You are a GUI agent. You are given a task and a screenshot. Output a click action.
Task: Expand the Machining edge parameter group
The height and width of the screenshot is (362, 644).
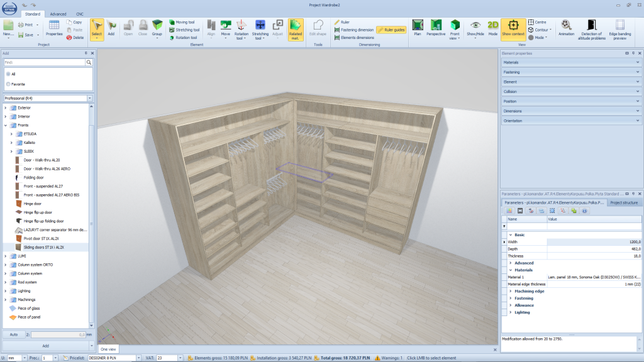[x=511, y=291]
